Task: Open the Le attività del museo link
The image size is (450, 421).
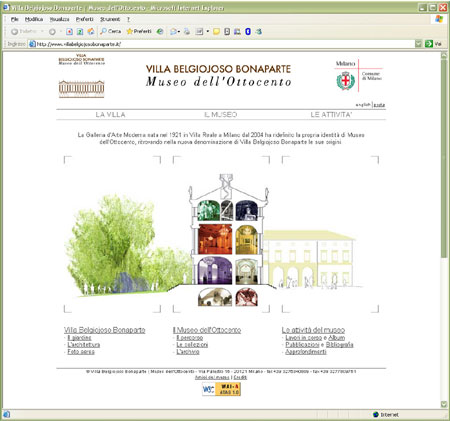Action: [313, 330]
